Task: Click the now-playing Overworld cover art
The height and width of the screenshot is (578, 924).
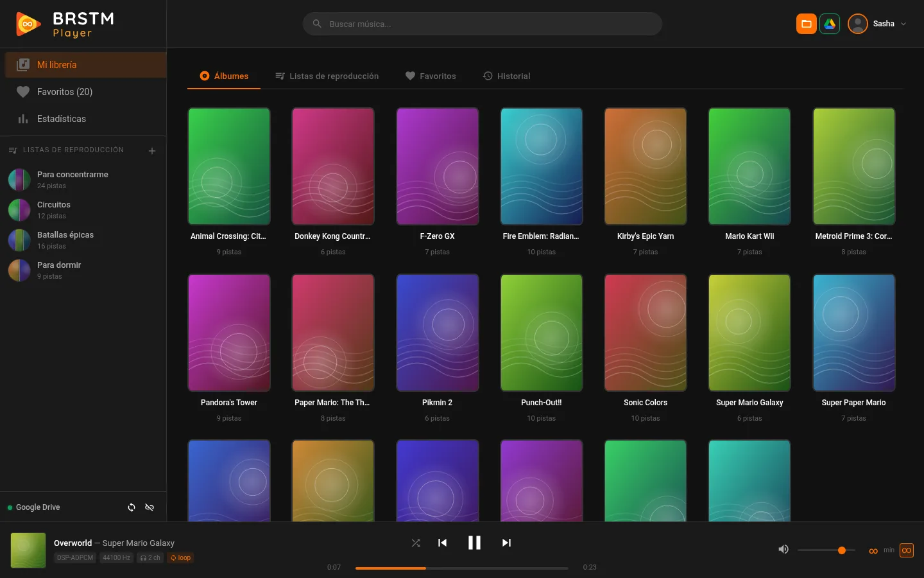Action: click(x=28, y=550)
